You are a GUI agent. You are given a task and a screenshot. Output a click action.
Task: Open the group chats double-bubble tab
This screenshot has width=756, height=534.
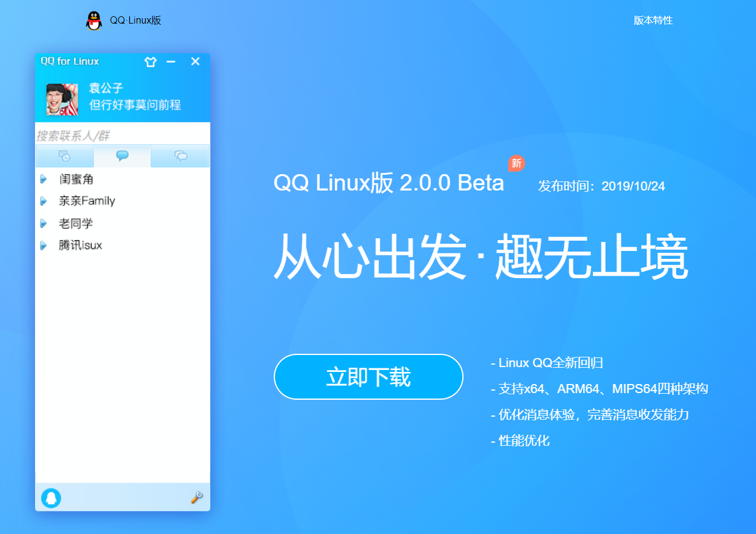(180, 156)
